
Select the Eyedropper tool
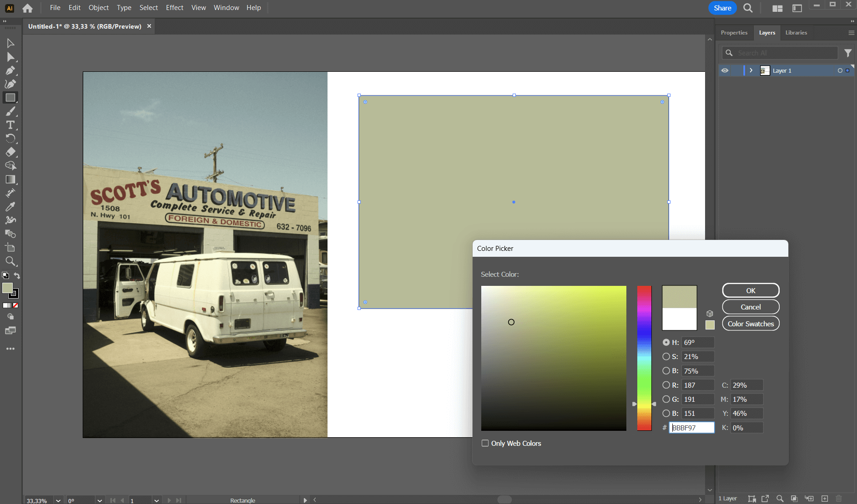[10, 207]
